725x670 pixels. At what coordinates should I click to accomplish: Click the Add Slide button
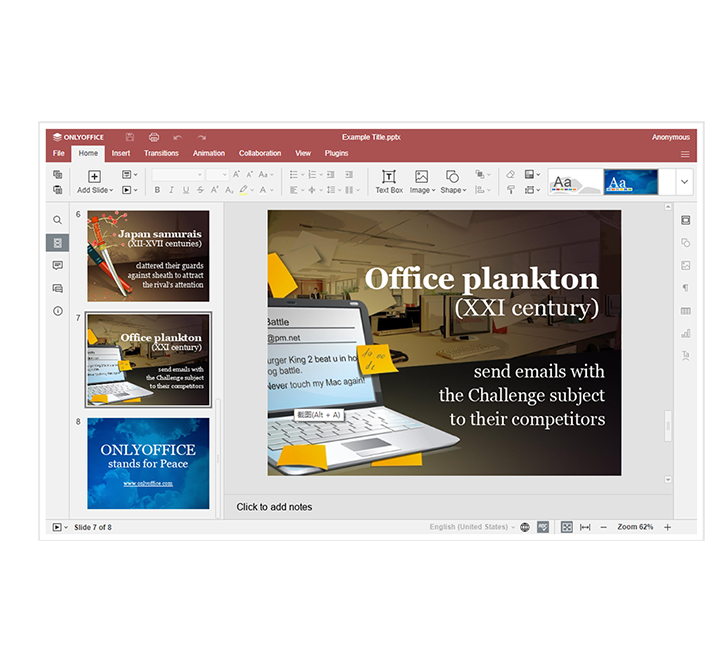[x=94, y=177]
